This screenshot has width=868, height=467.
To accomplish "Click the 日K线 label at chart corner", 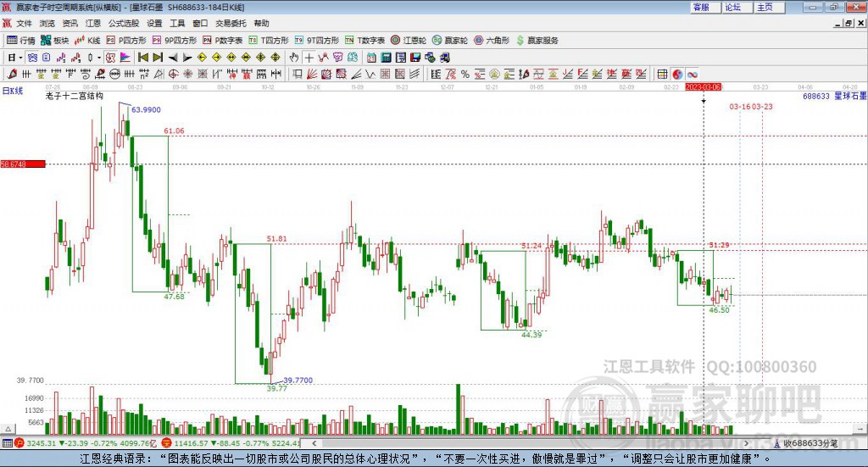I will (x=13, y=91).
